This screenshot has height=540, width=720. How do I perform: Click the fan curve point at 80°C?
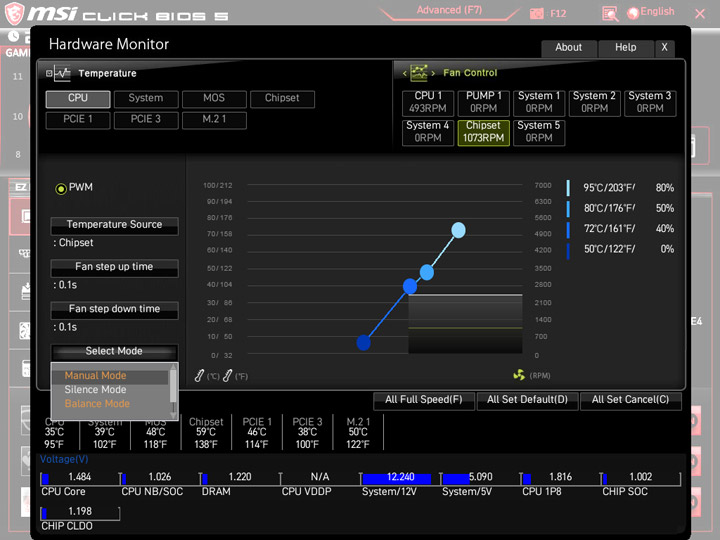pos(427,272)
